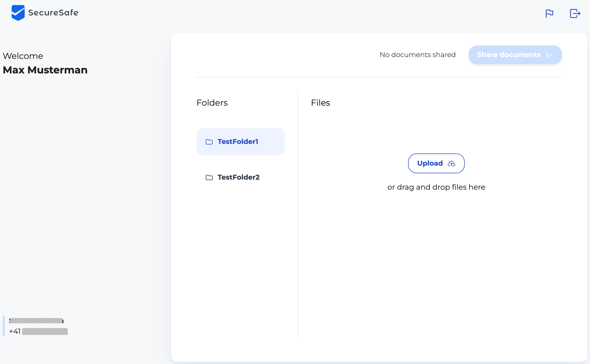Click the Max Musterman name
This screenshot has width=590, height=364.
(45, 70)
